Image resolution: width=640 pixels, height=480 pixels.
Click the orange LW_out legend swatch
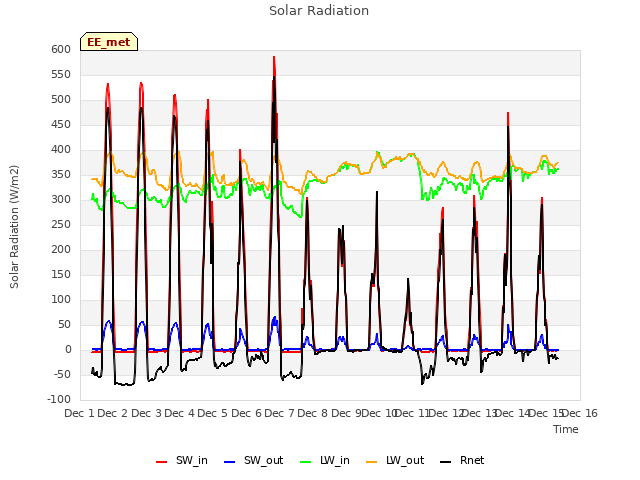372,462
